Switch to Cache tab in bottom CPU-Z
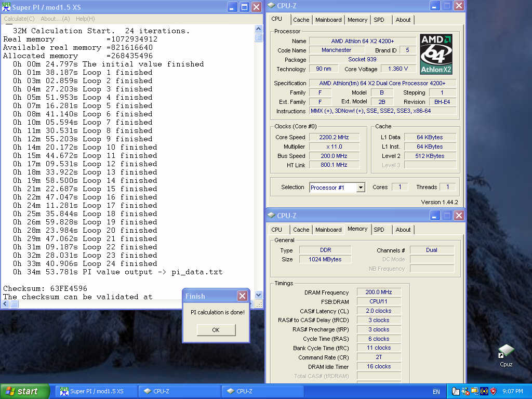Screen dimensions: 532x399 pos(301,230)
